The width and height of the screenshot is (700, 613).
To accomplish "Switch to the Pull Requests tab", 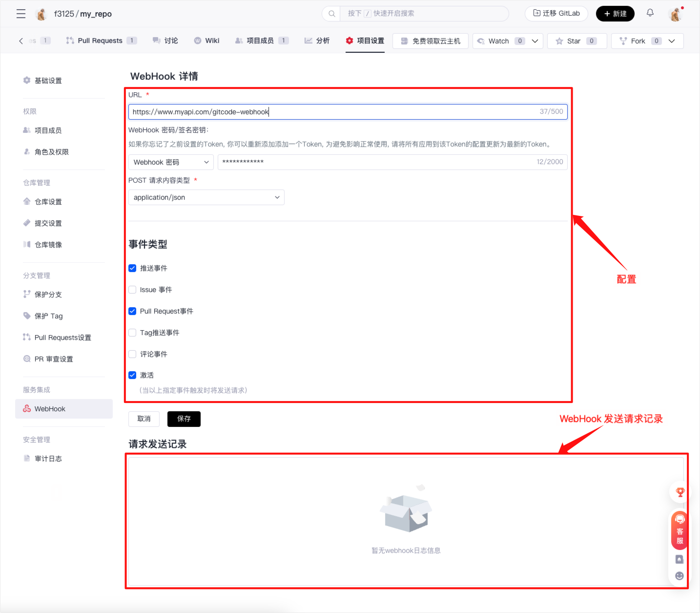I will (100, 41).
